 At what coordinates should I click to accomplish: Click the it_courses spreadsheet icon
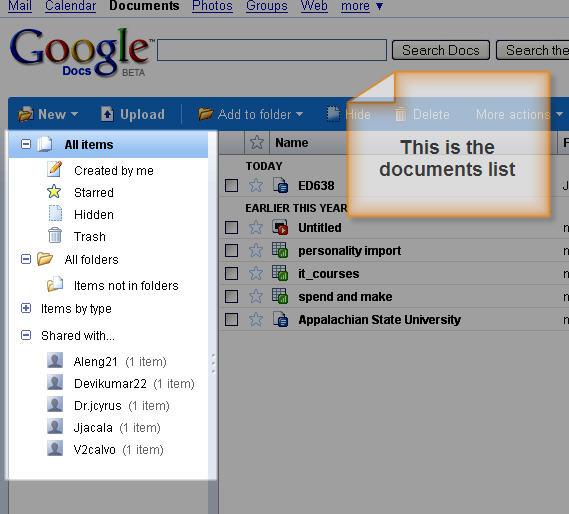click(x=280, y=273)
